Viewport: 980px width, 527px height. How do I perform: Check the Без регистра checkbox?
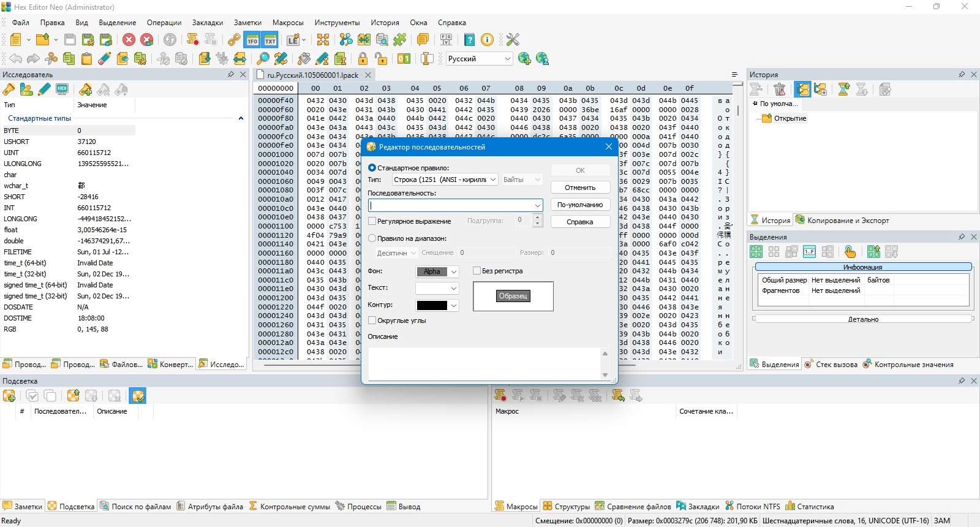click(x=477, y=271)
